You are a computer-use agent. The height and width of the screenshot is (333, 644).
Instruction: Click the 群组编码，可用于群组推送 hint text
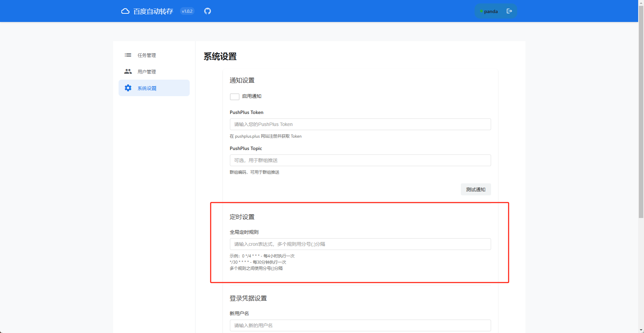pos(254,172)
